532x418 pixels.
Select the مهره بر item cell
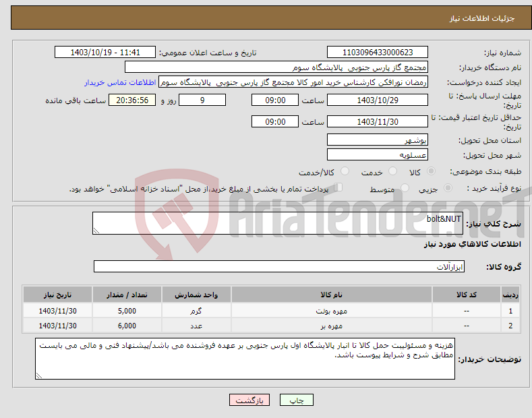tap(332, 326)
